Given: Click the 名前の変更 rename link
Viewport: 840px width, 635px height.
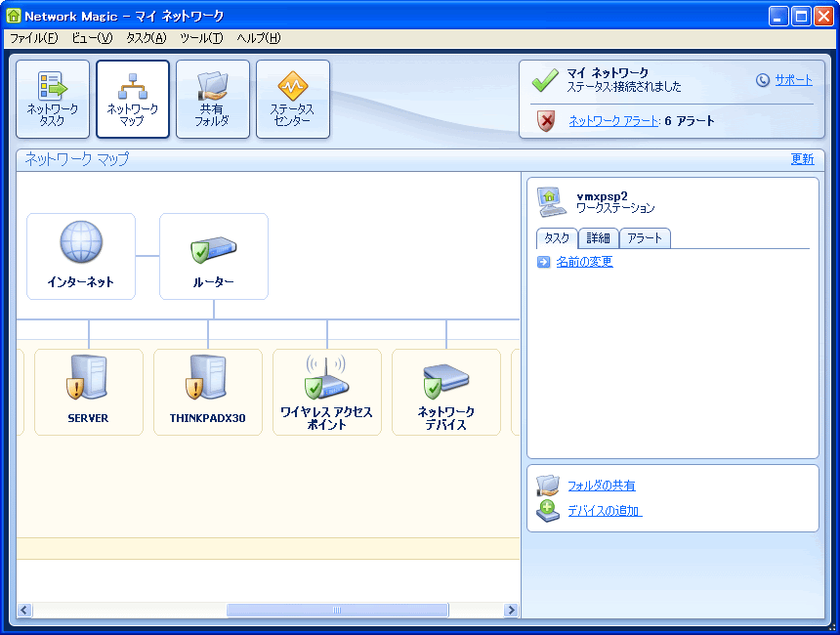Looking at the screenshot, I should 584,262.
